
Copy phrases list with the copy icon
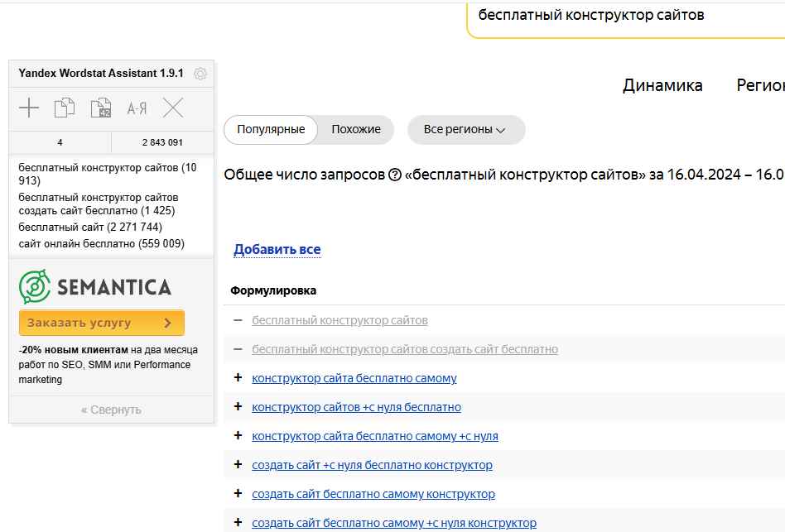tap(65, 108)
